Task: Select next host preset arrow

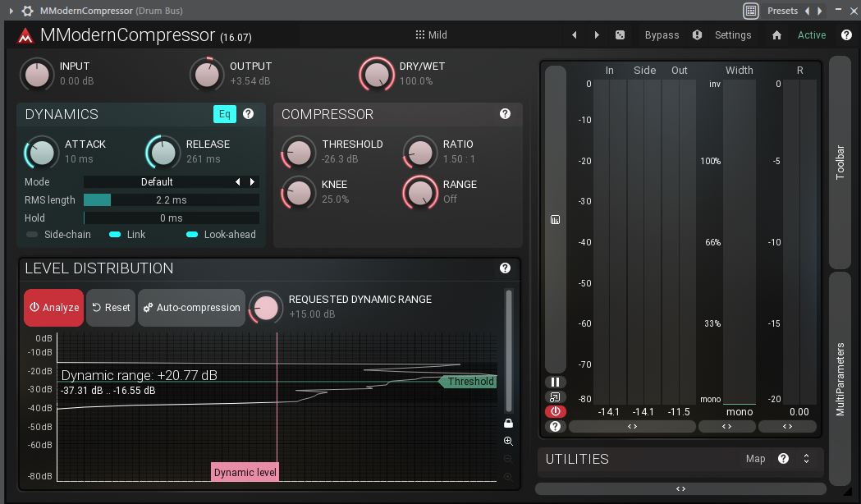Action: coord(820,11)
